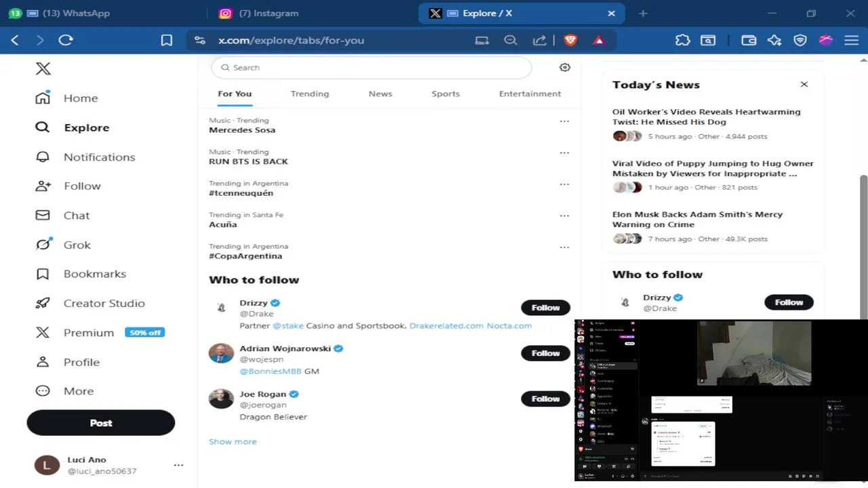Open #CopaArgentina trending topic

[245, 256]
